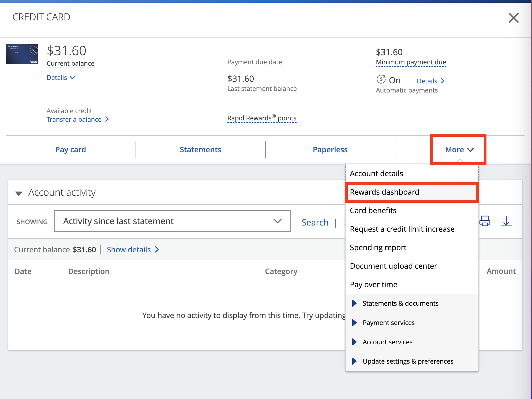The height and width of the screenshot is (399, 532).
Task: Click the Category column header
Action: [281, 271]
